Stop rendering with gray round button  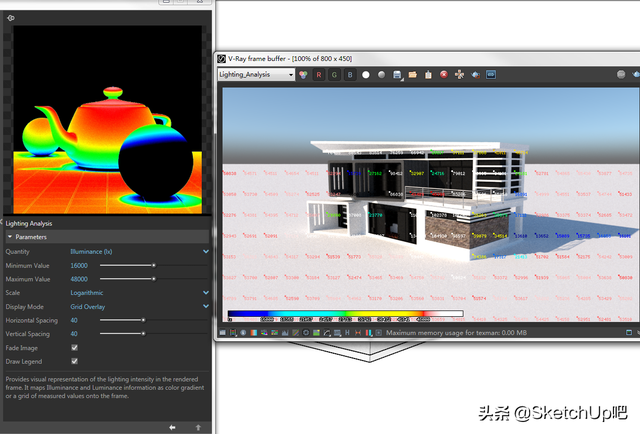click(621, 74)
